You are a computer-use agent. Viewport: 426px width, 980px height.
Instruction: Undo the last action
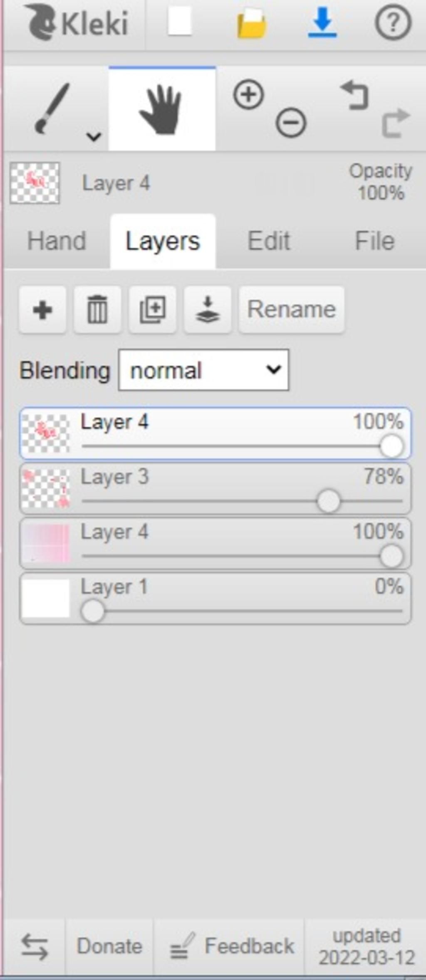click(x=354, y=96)
